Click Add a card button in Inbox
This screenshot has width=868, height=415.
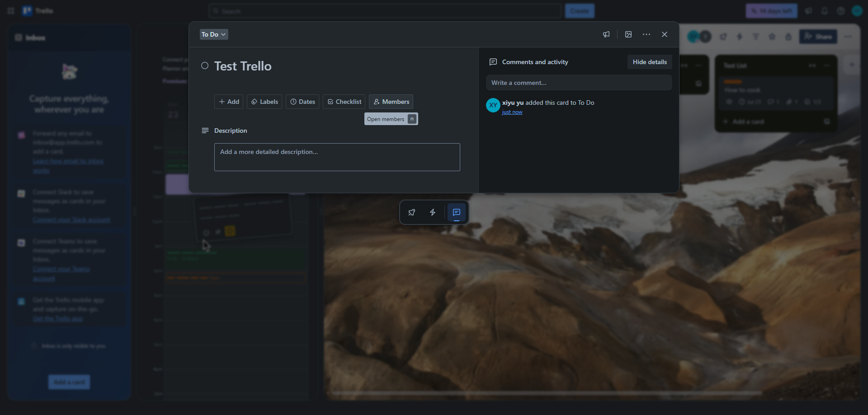[x=69, y=382]
